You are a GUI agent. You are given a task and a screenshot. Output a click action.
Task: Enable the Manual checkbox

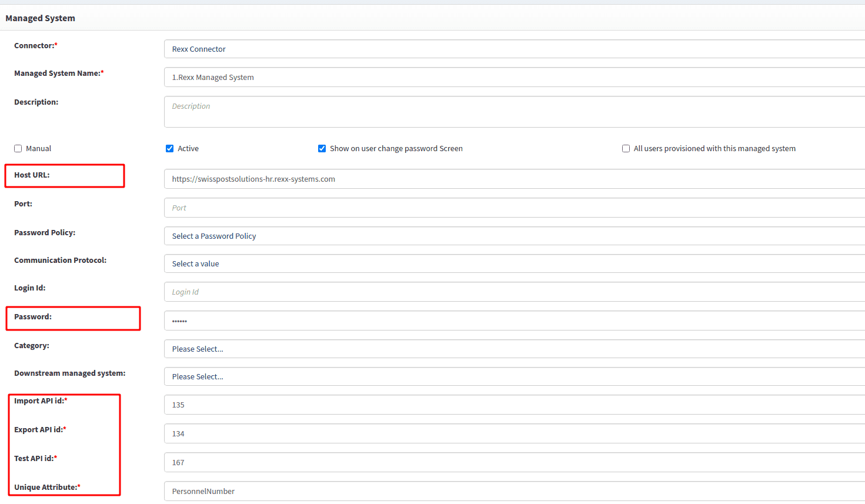coord(18,149)
